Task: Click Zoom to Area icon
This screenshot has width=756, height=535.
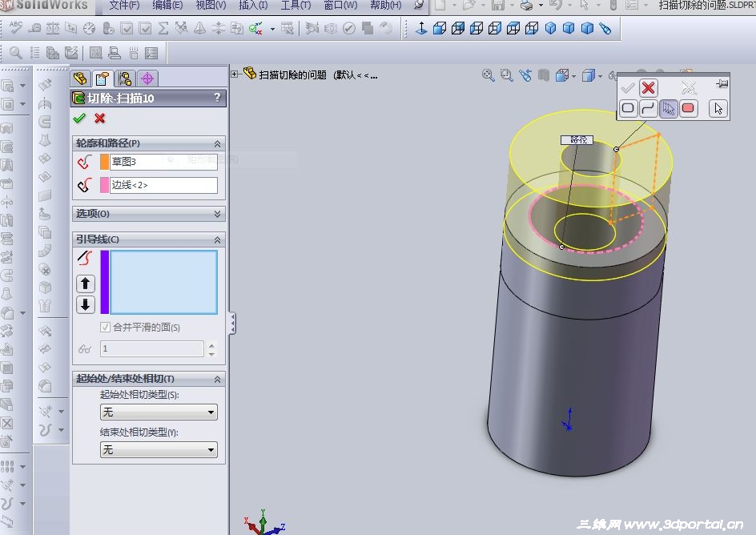Action: tap(506, 75)
